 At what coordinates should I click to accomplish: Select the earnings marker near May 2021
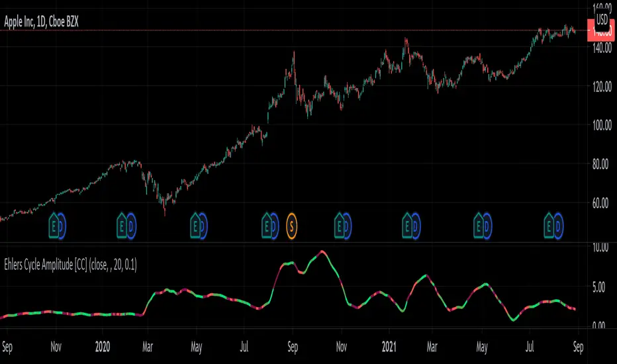click(x=479, y=226)
